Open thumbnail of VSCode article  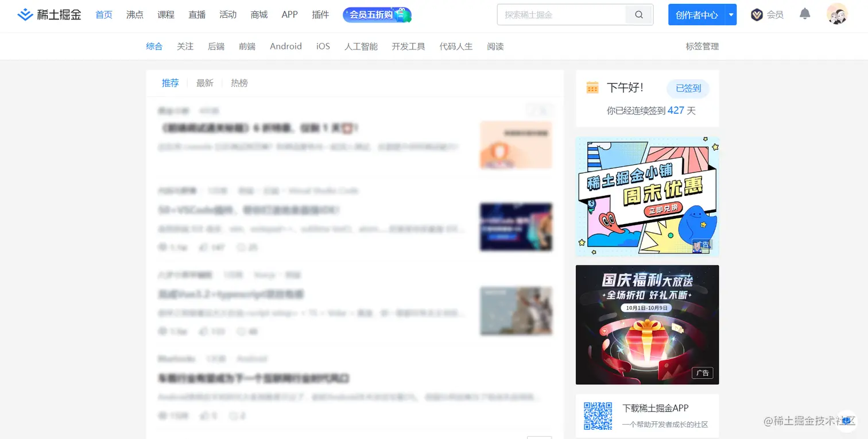coord(516,227)
